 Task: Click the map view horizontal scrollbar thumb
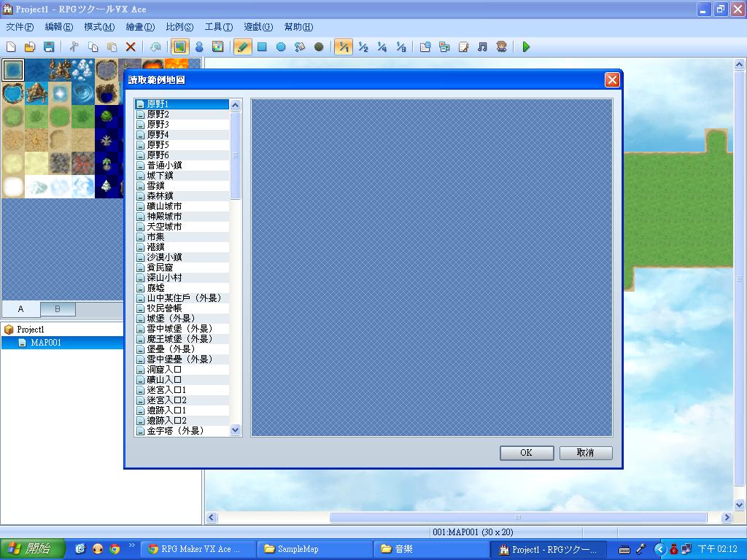(518, 517)
